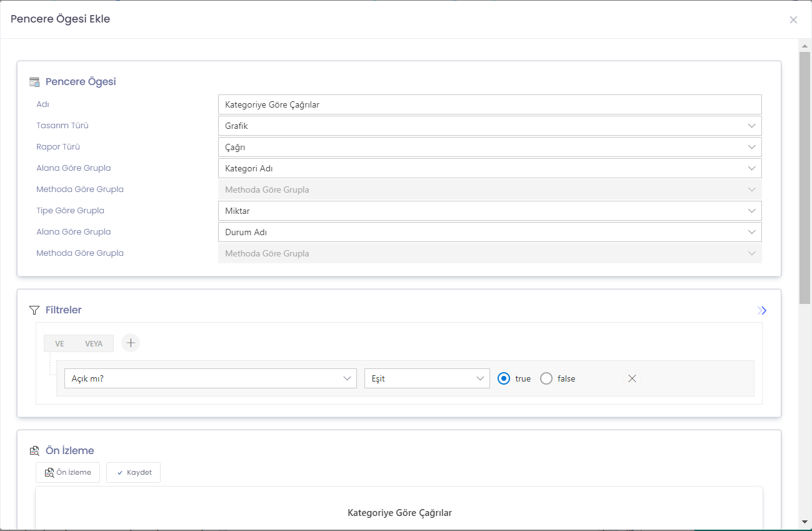Switch filter logic to VEYA
Screen dimensions: 812x531
pyautogui.click(x=94, y=343)
